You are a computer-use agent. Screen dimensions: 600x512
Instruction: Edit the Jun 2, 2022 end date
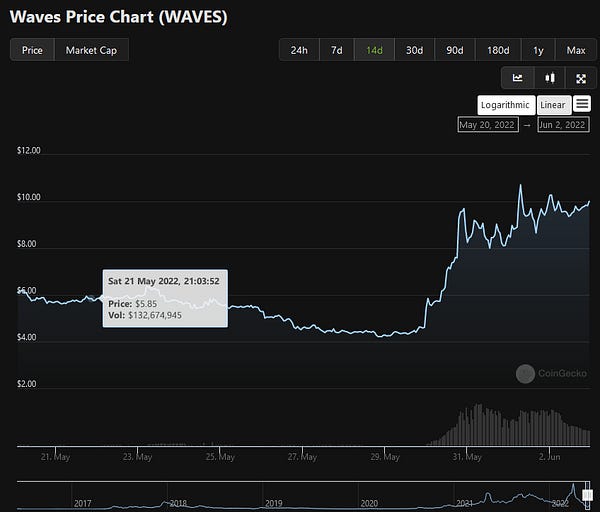click(x=563, y=125)
